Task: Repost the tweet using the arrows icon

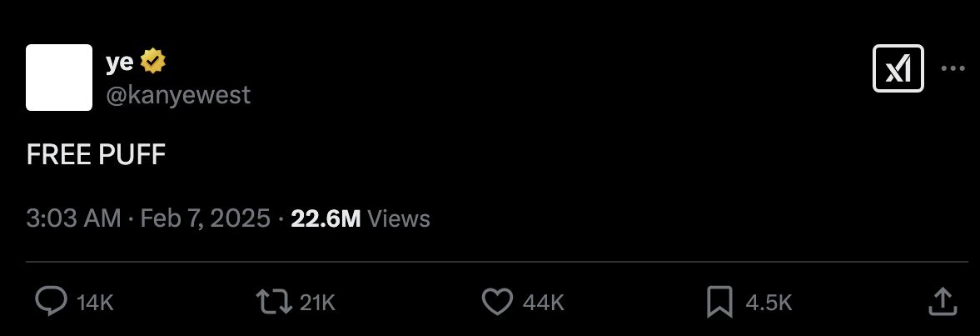Action: tap(275, 302)
